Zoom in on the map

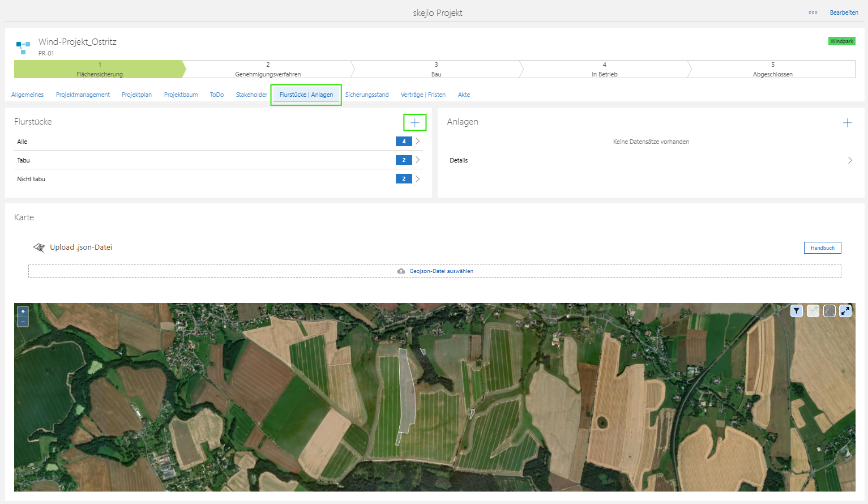[x=23, y=311]
